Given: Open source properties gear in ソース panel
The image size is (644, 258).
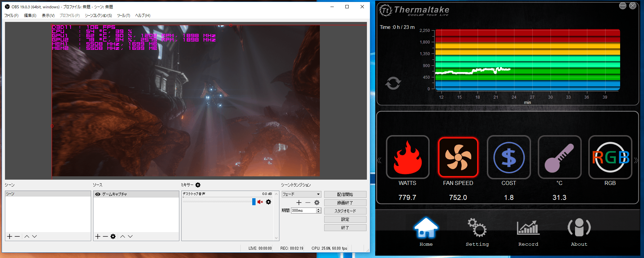Looking at the screenshot, I should click(113, 236).
